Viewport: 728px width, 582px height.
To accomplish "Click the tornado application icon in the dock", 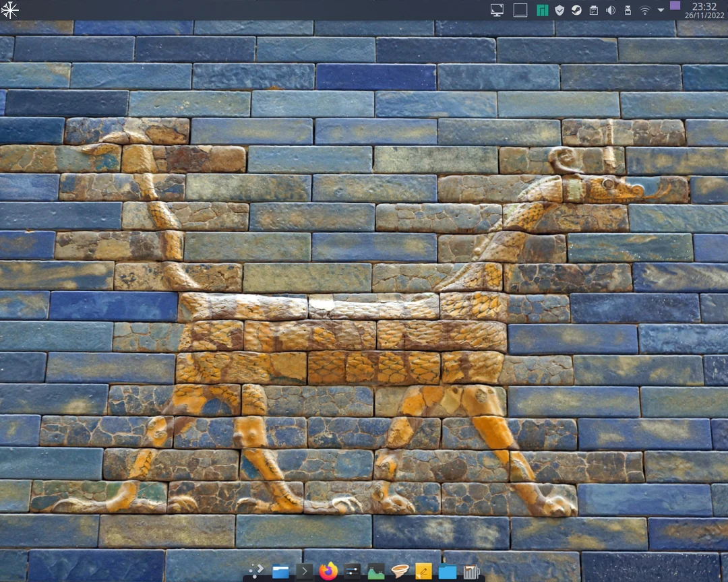I will tap(399, 571).
